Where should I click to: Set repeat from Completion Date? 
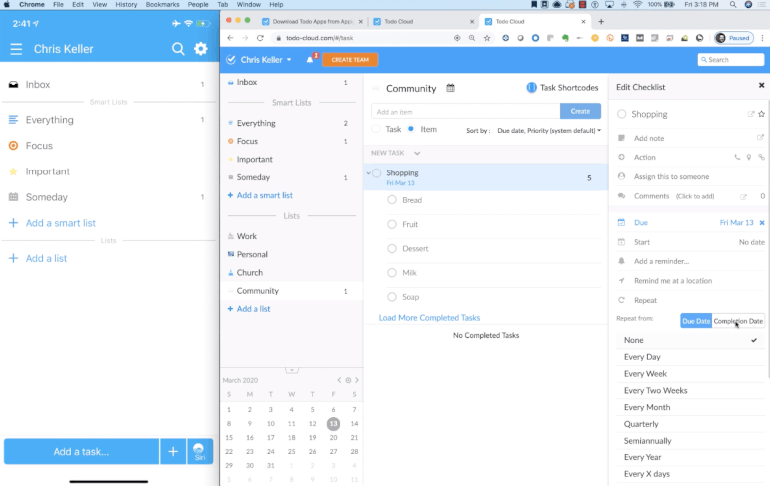[738, 321]
